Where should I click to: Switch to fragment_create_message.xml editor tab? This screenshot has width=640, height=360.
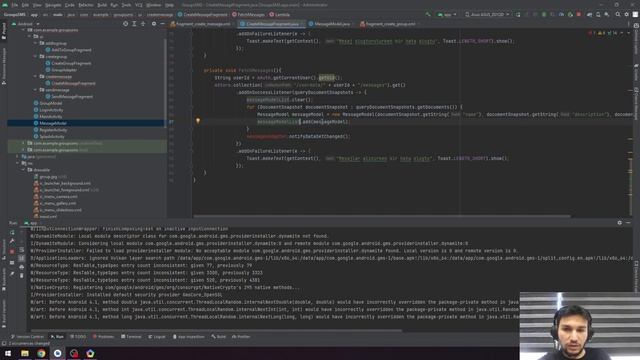(x=203, y=24)
